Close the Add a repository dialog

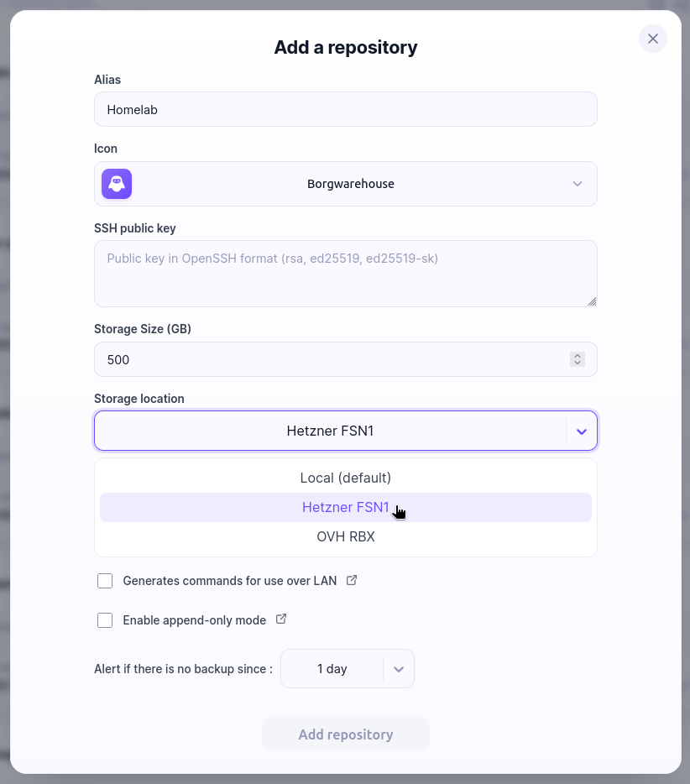[652, 39]
